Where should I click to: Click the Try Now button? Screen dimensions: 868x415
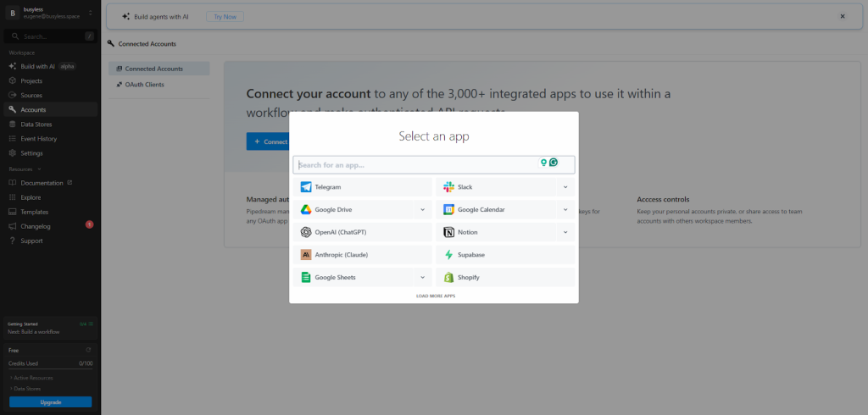225,16
